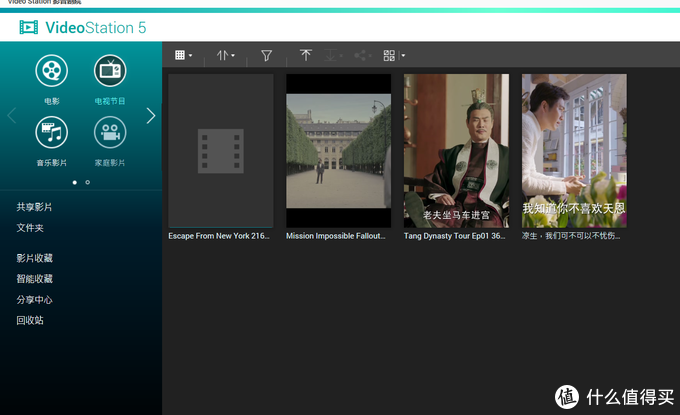680x415 pixels.
Task: Open the 音乐影片 music video category icon
Action: (x=52, y=132)
